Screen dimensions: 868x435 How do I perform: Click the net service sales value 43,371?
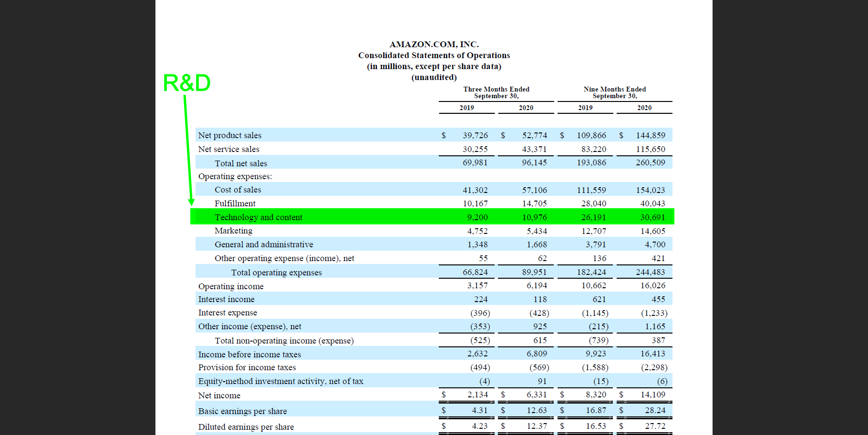point(535,149)
